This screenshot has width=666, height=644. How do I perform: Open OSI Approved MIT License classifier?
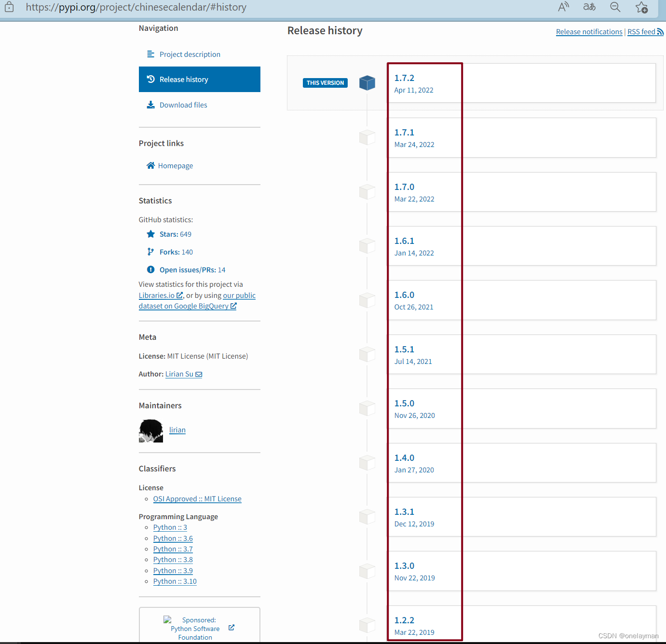pyautogui.click(x=197, y=499)
